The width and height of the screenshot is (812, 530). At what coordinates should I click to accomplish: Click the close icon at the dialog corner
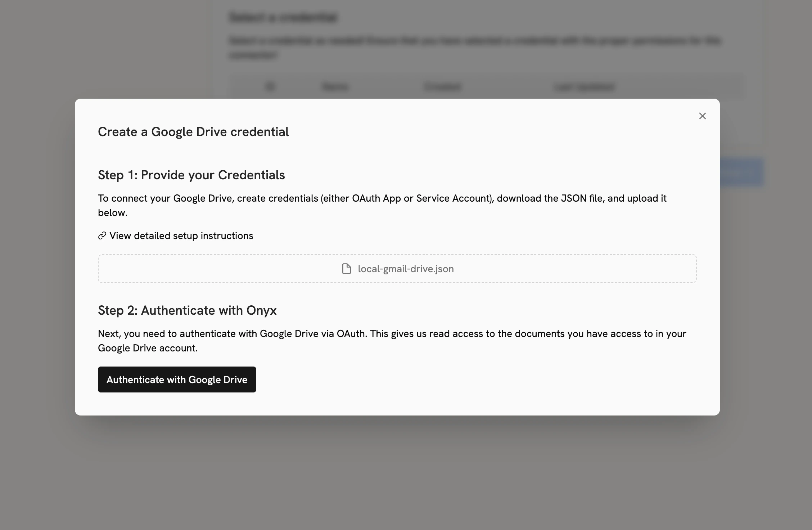[x=702, y=116]
